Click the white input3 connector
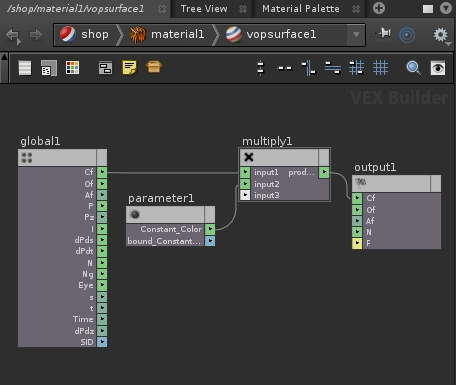The image size is (456, 385). pyautogui.click(x=245, y=195)
